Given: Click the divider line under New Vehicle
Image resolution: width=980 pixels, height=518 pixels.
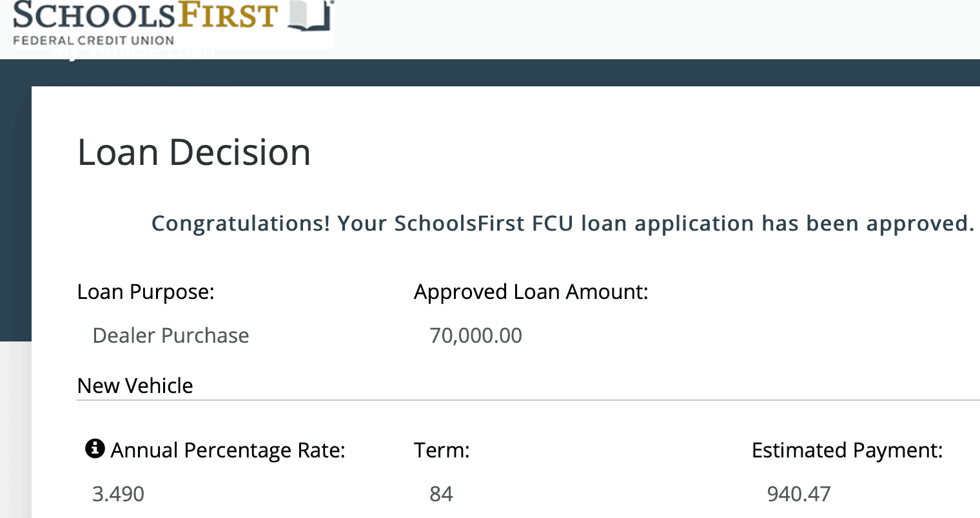Looking at the screenshot, I should 516,400.
